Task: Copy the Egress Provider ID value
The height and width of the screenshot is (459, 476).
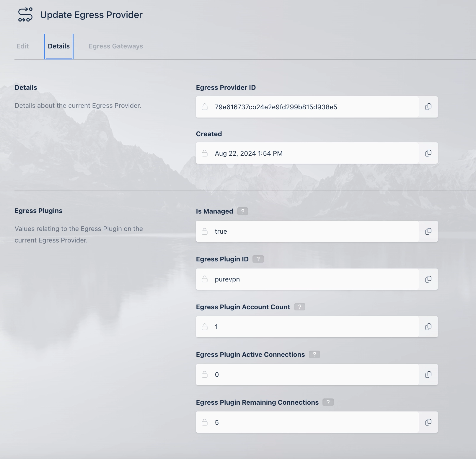Action: [428, 107]
